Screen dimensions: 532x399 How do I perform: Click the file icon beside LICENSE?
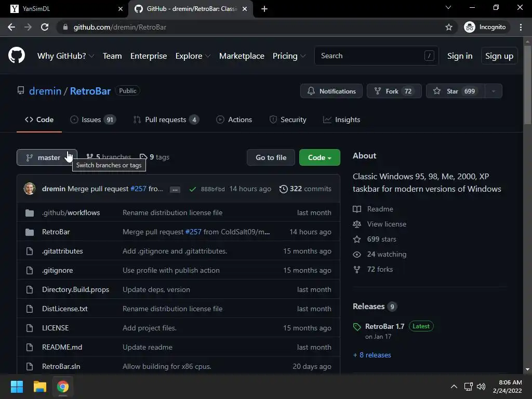(30, 328)
